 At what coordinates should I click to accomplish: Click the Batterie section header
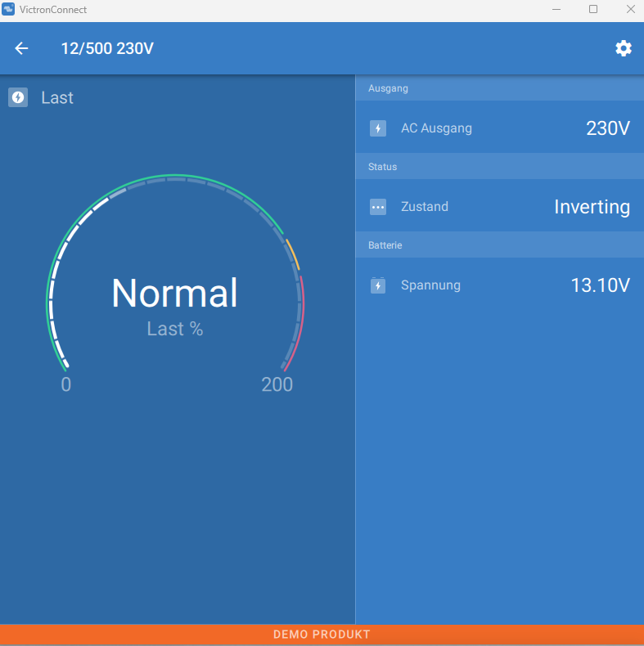click(x=500, y=245)
